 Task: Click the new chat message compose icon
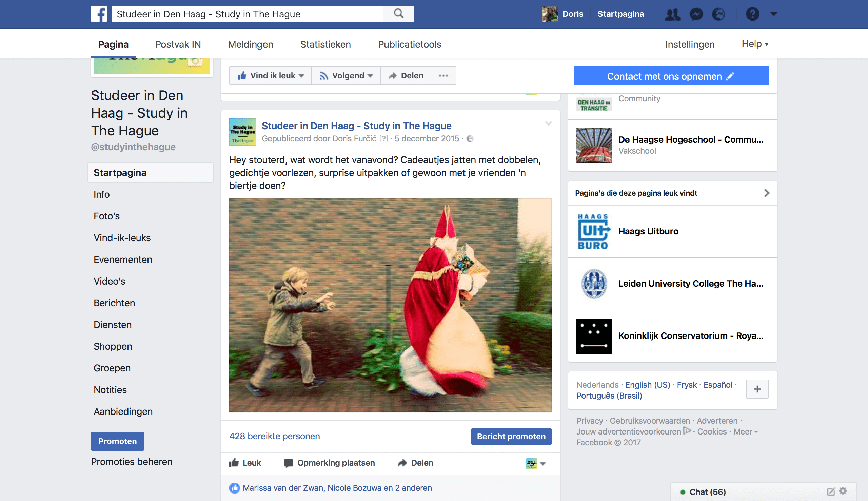point(831,492)
